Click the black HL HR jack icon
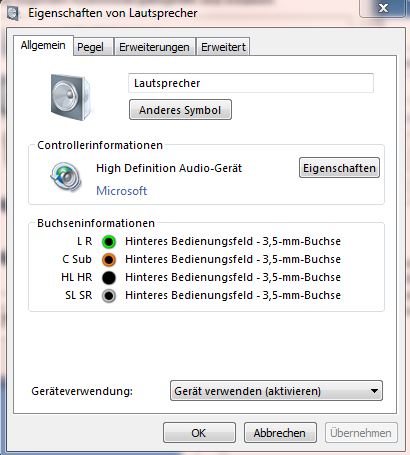The height and width of the screenshot is (455, 410). (x=109, y=277)
